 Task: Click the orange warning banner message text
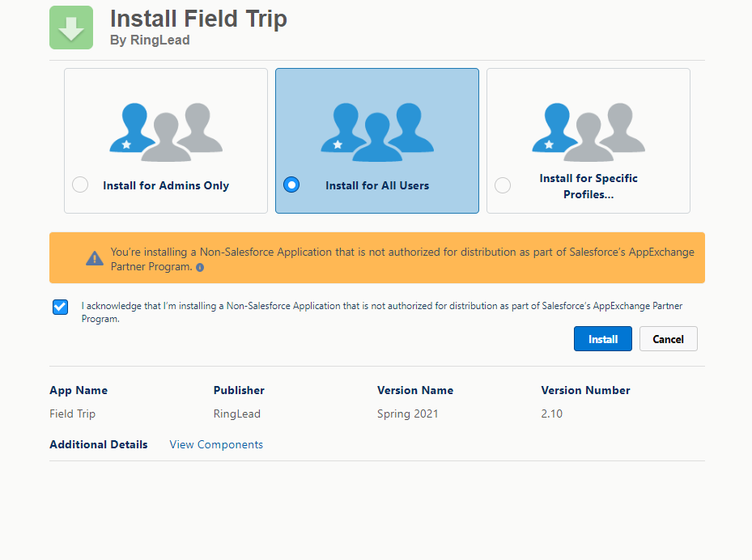(402, 259)
